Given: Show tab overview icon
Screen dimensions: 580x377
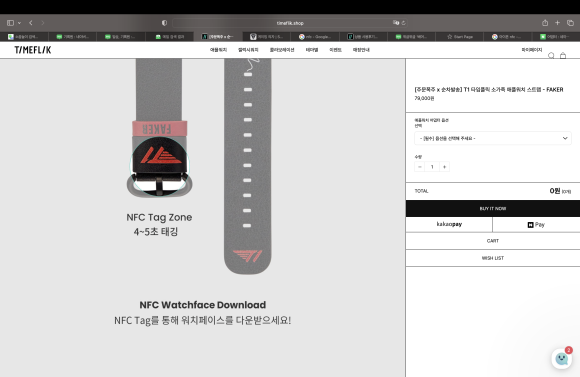Looking at the screenshot, I should [570, 23].
